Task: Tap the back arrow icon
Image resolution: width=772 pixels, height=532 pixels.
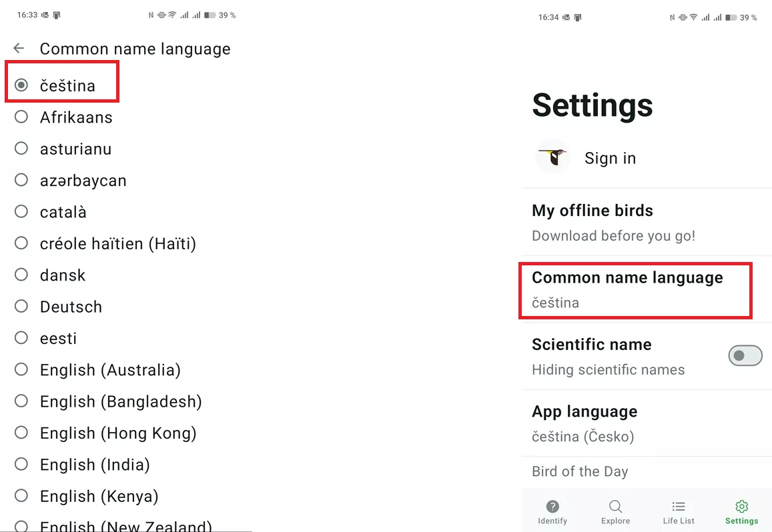Action: (x=19, y=49)
